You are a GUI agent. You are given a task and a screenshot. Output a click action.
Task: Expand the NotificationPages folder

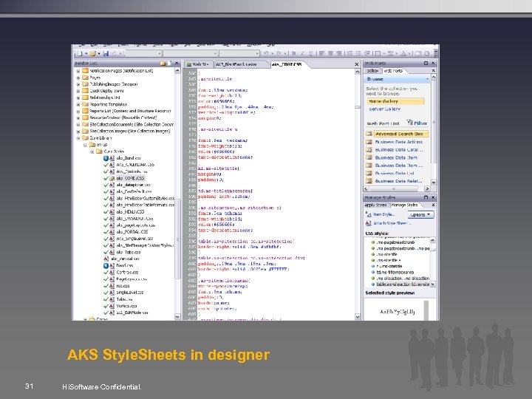(78, 71)
